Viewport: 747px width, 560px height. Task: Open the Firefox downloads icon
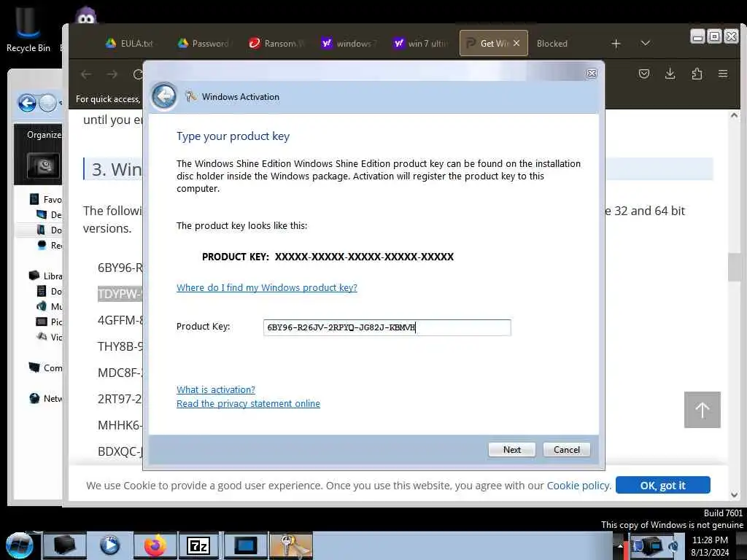tap(670, 74)
